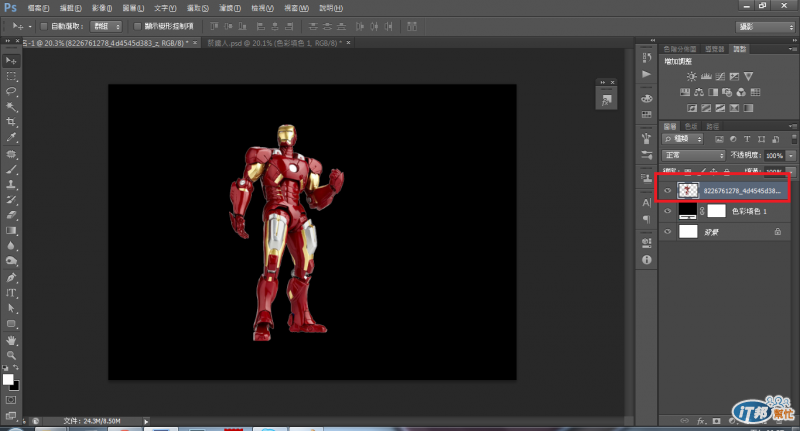
Task: Switch to the 色版 panel tab
Action: (692, 126)
